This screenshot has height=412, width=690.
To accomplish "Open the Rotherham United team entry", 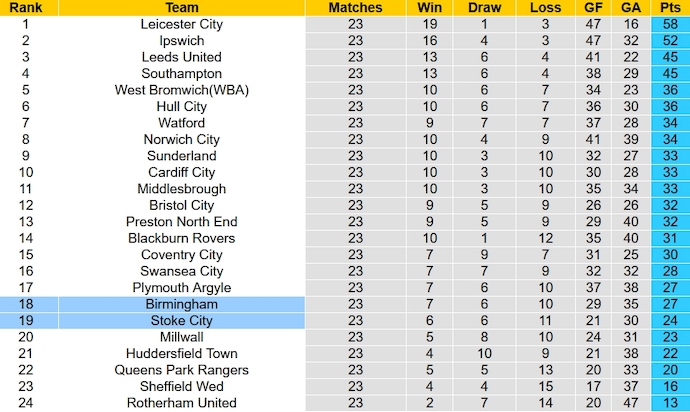I will 181,402.
